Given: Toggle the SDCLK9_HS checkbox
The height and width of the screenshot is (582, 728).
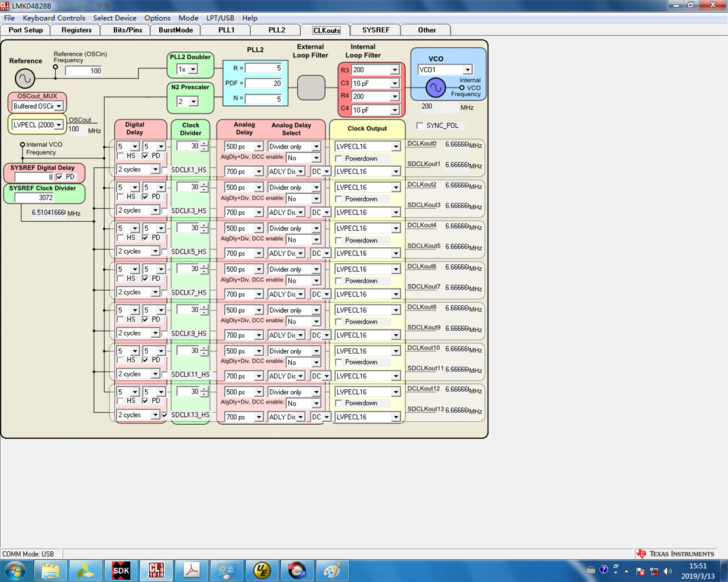Looking at the screenshot, I should pyautogui.click(x=165, y=334).
